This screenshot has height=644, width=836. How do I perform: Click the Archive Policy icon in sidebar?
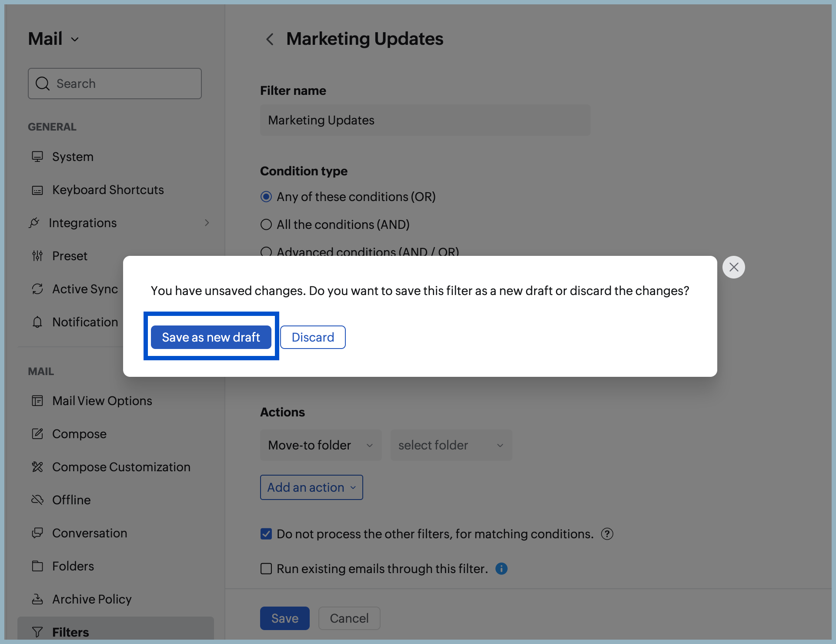[37, 599]
